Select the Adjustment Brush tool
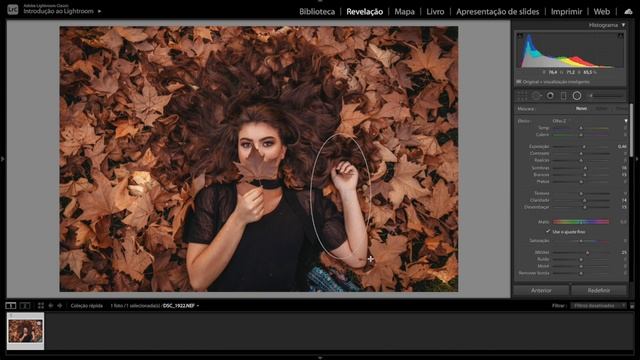Viewport: 640px width, 360px height. (606, 96)
